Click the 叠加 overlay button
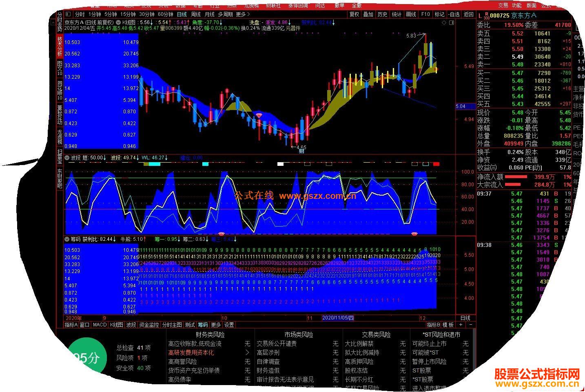This screenshot has width=585, height=392. pyautogui.click(x=368, y=14)
